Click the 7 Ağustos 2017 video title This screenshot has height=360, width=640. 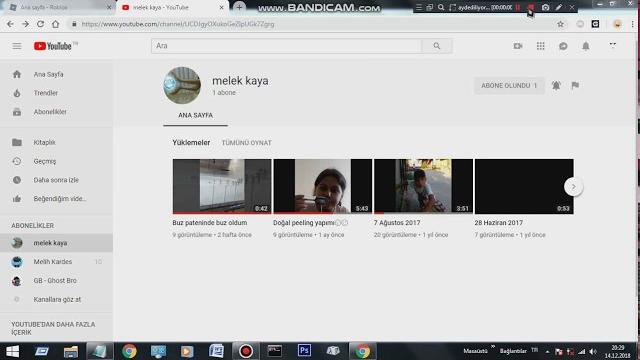(397, 223)
